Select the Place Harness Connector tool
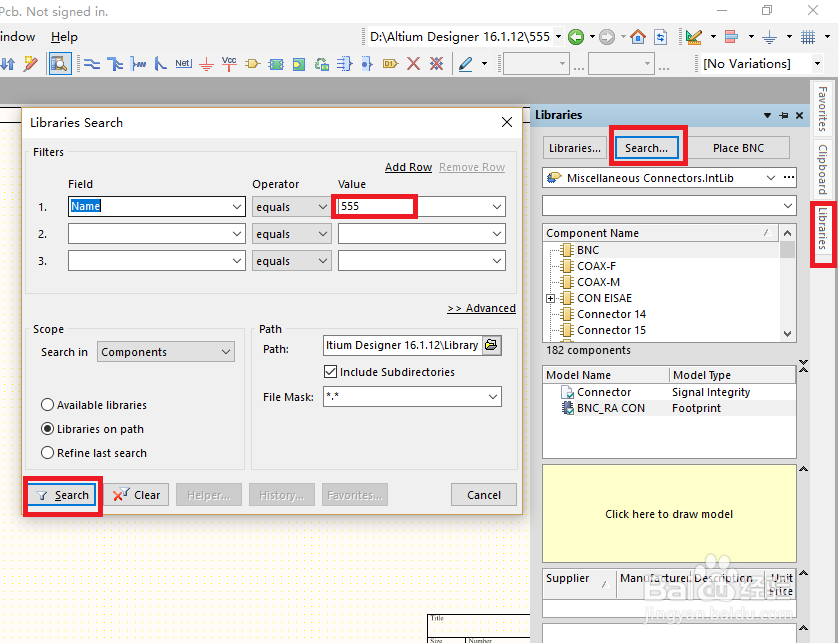 344,65
